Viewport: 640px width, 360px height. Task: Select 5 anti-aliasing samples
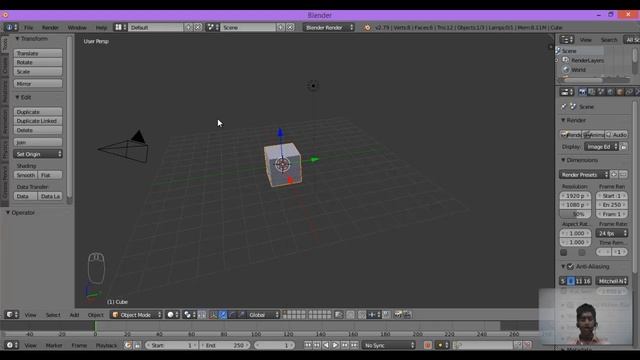(563, 281)
